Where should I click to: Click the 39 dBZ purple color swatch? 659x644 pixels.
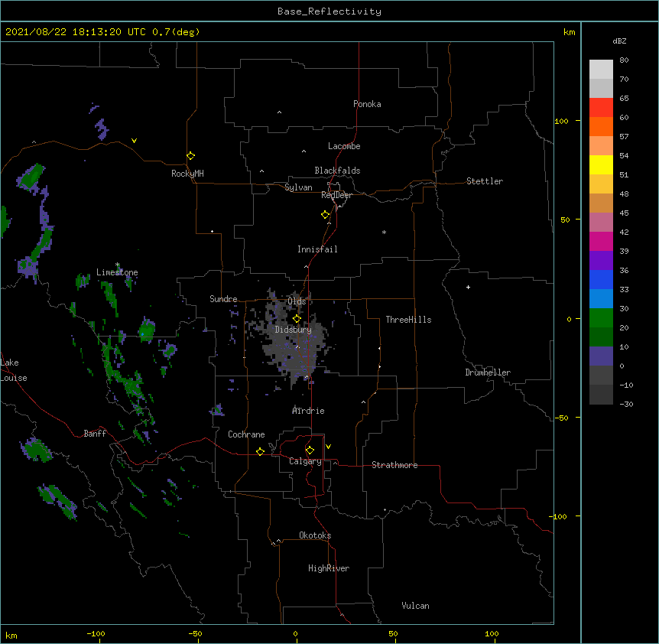click(601, 260)
